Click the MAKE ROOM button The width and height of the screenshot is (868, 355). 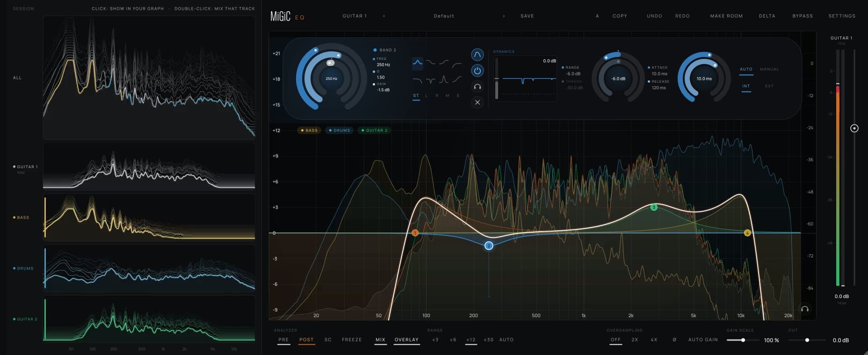pyautogui.click(x=726, y=16)
